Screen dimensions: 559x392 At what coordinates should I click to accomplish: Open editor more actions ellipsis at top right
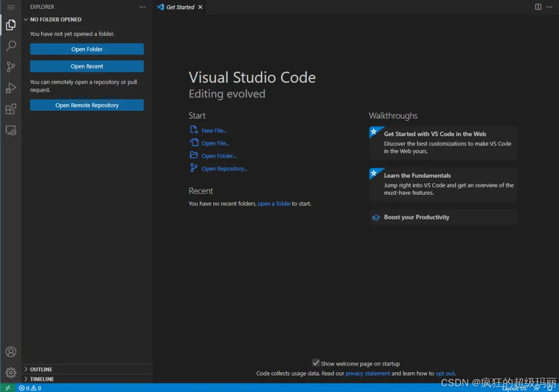(x=549, y=7)
